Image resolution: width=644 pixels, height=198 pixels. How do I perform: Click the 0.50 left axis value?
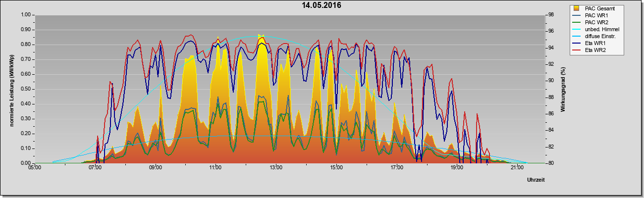(25, 89)
